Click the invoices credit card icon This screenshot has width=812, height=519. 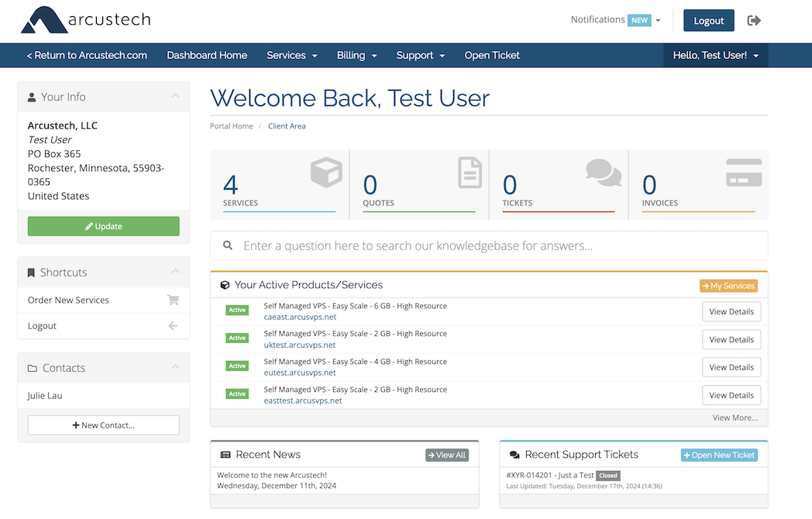(x=744, y=173)
